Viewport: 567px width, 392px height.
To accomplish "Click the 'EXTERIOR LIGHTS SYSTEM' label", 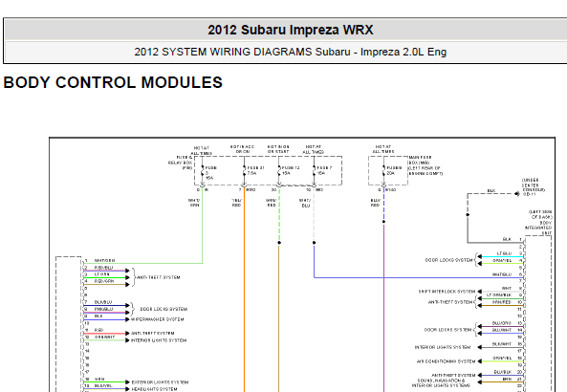I will pyautogui.click(x=160, y=382).
